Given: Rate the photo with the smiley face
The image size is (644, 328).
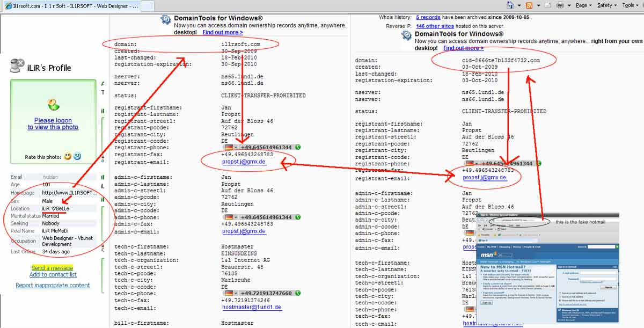Looking at the screenshot, I should click(68, 157).
